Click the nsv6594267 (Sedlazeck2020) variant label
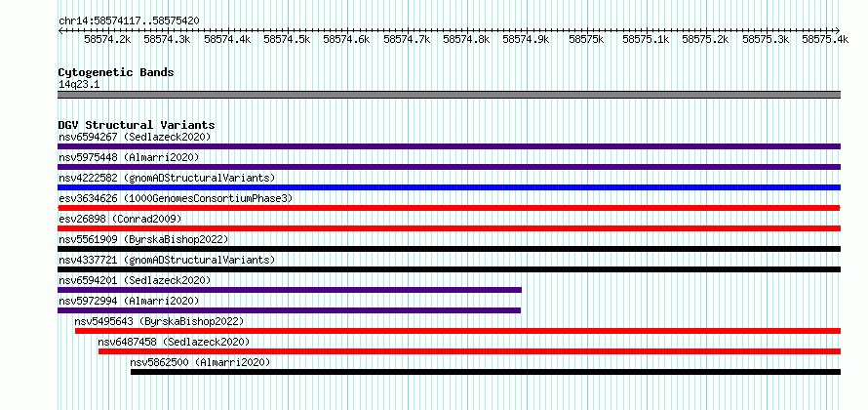This screenshot has height=410, width=868. [135, 137]
